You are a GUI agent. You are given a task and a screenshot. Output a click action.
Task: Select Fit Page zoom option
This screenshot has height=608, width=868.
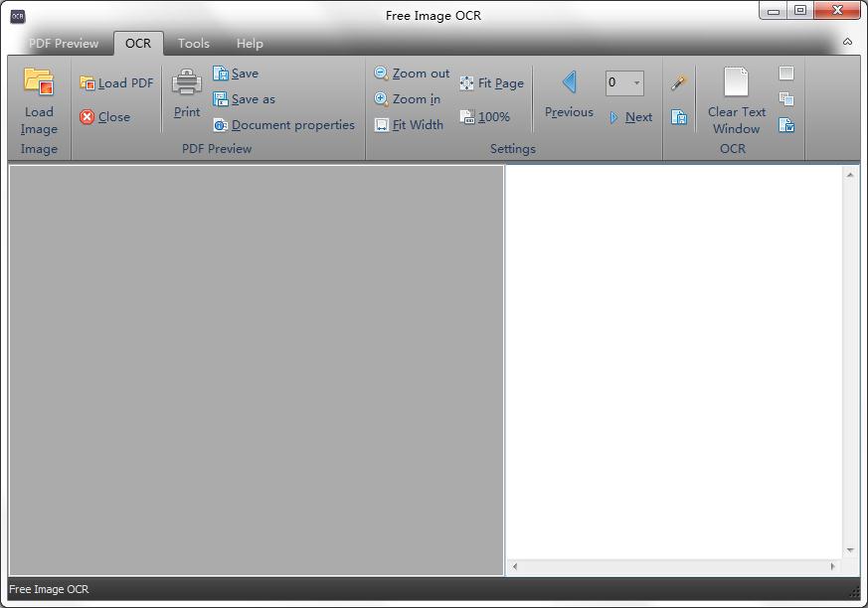[492, 83]
